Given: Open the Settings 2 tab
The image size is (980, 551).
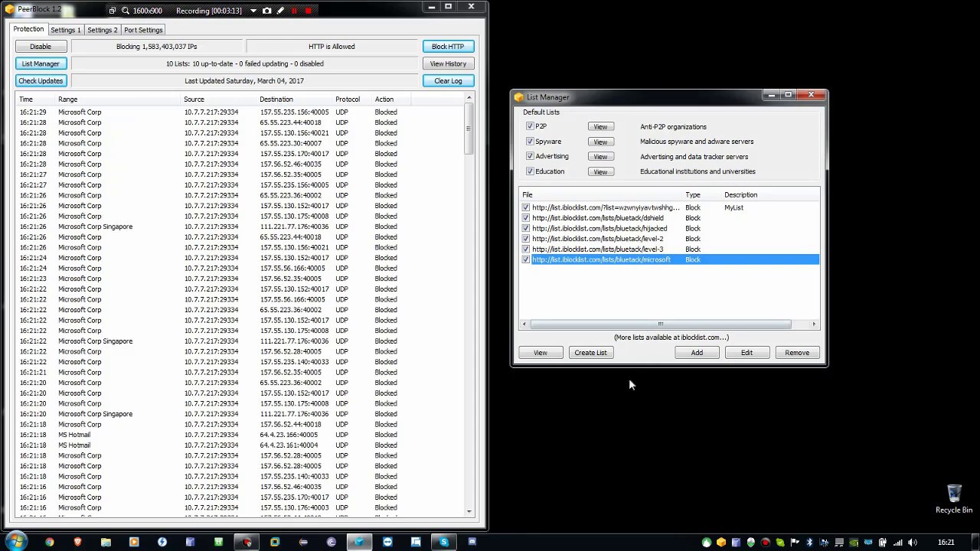Looking at the screenshot, I should 103,30.
